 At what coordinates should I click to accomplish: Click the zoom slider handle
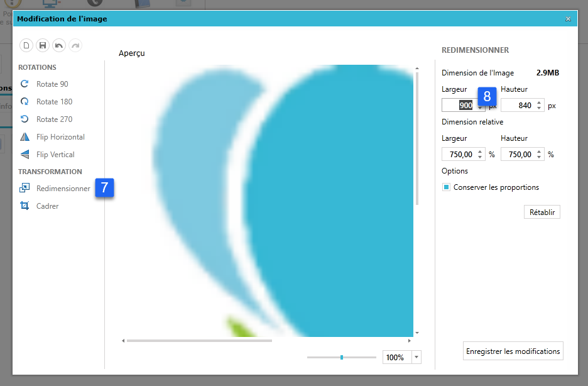[x=342, y=357]
